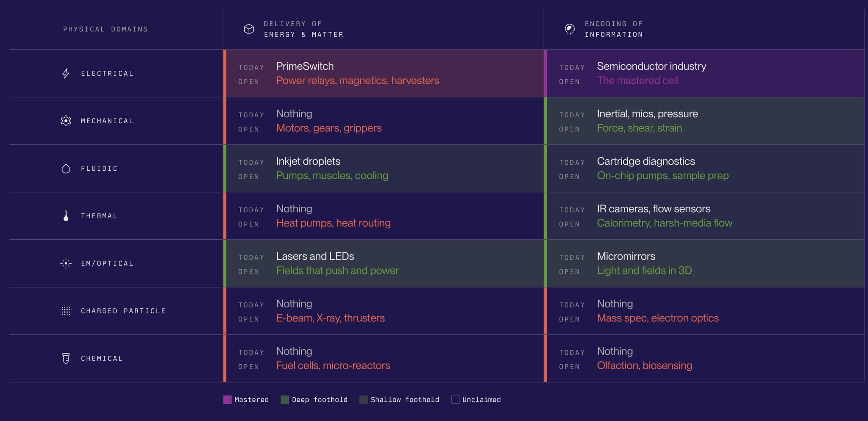Viewport: 868px width, 421px height.
Task: Click the Chemical test tube icon
Action: click(x=66, y=358)
